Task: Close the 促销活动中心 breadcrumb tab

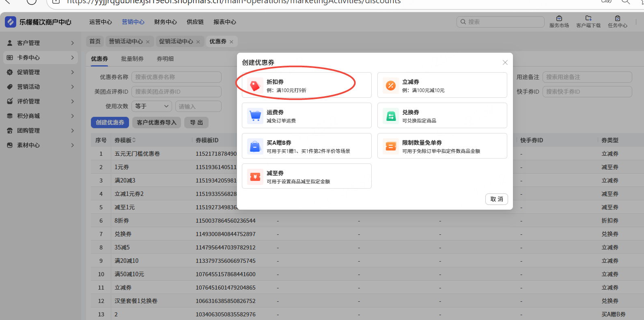Action: (198, 42)
